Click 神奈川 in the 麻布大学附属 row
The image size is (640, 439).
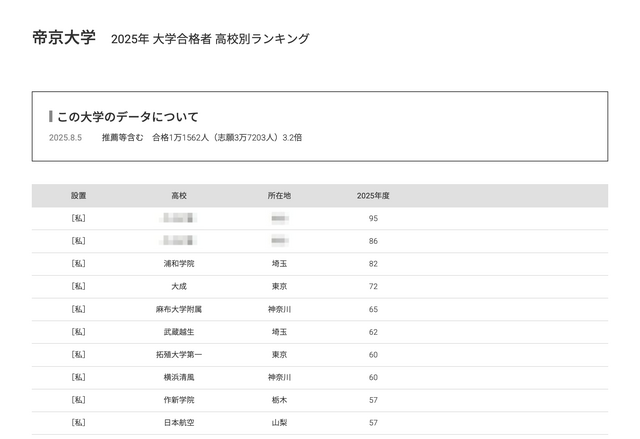click(279, 309)
